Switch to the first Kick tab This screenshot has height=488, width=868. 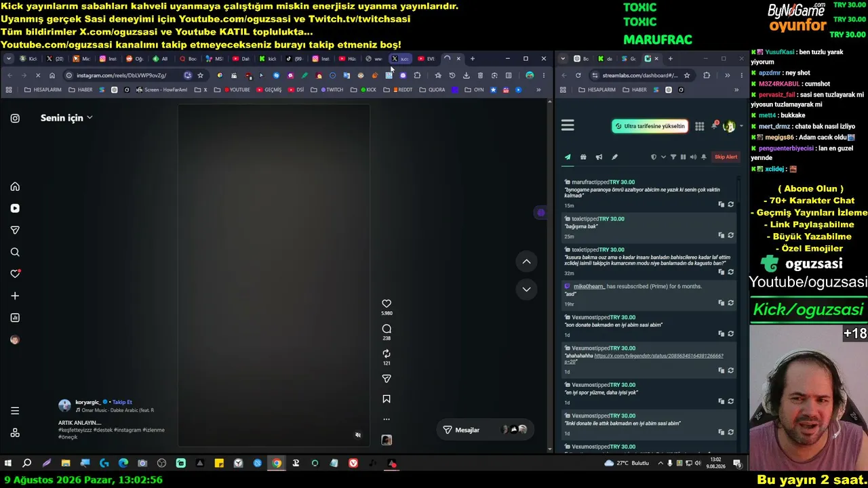tap(28, 59)
